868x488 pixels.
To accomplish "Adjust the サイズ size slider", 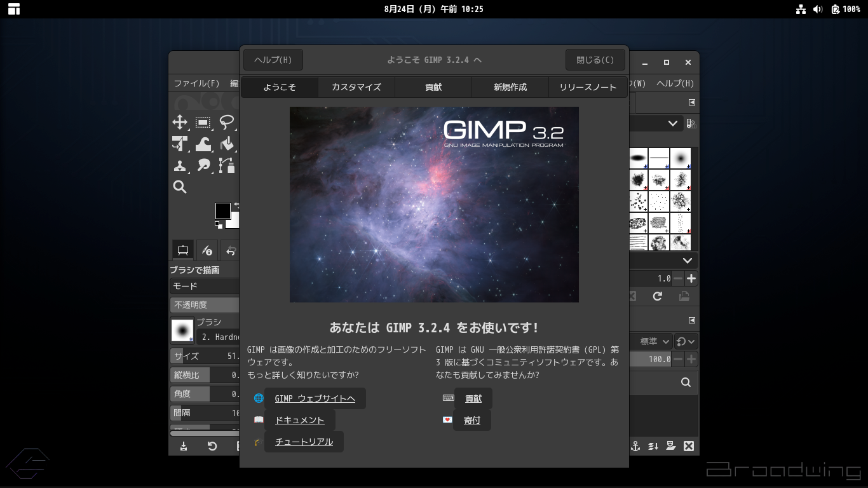I will [x=205, y=356].
